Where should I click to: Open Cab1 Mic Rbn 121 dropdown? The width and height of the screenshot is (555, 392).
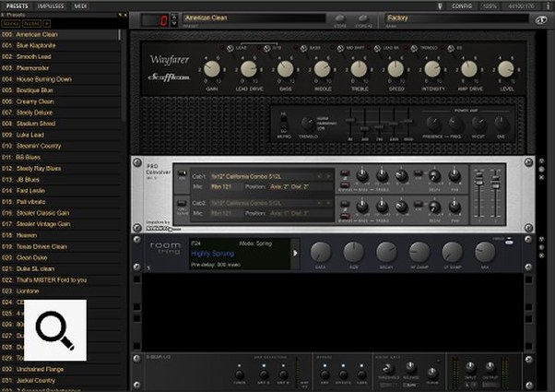[227, 186]
